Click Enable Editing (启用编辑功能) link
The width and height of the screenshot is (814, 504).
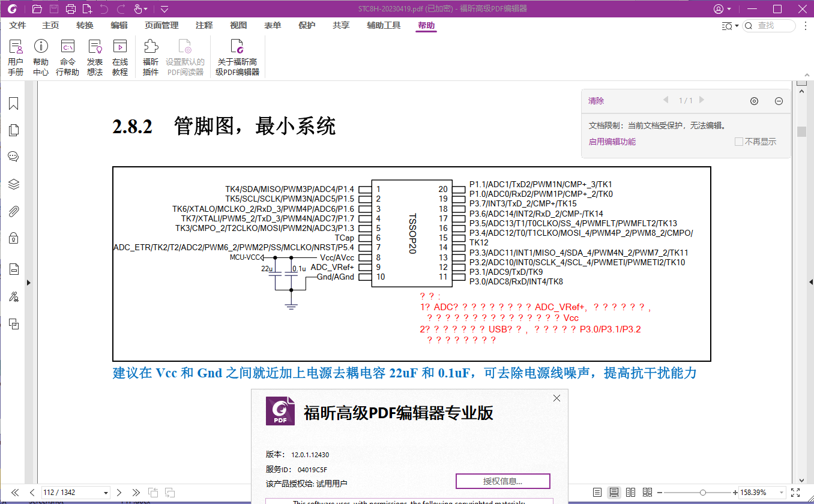point(612,142)
